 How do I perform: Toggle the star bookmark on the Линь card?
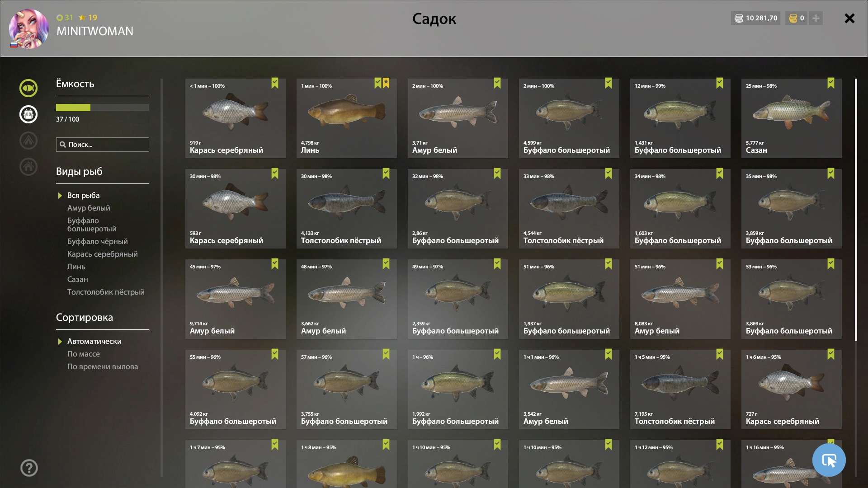[x=386, y=83]
